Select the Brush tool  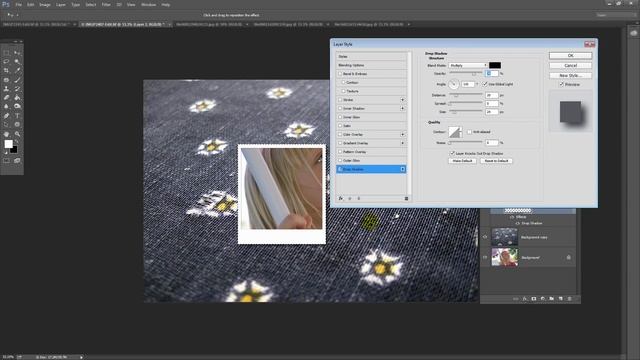pos(17,80)
